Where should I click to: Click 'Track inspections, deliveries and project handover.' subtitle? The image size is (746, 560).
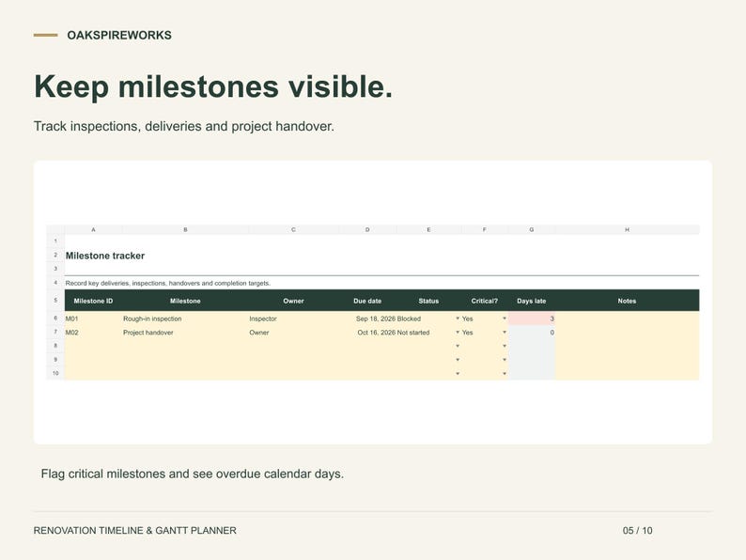183,127
